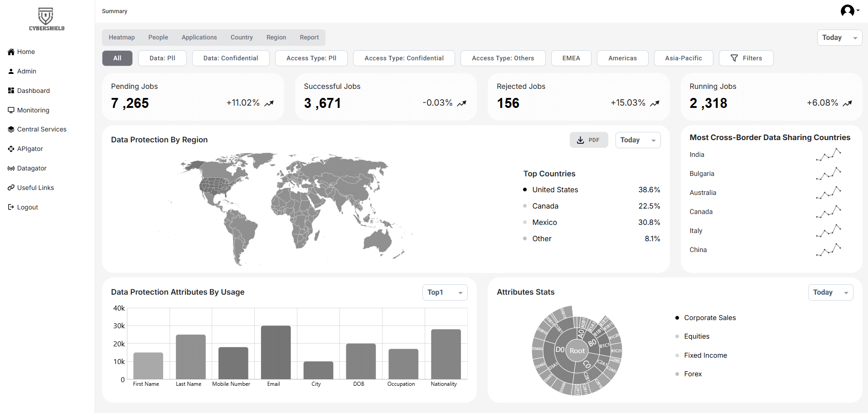The height and width of the screenshot is (413, 868).
Task: Open the Applications tab
Action: coord(199,38)
